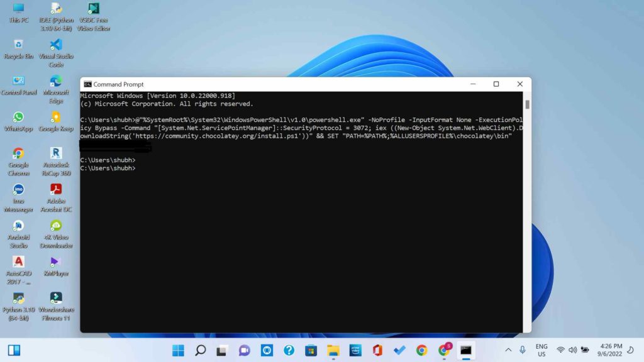Close the Command Prompt window

pyautogui.click(x=520, y=84)
